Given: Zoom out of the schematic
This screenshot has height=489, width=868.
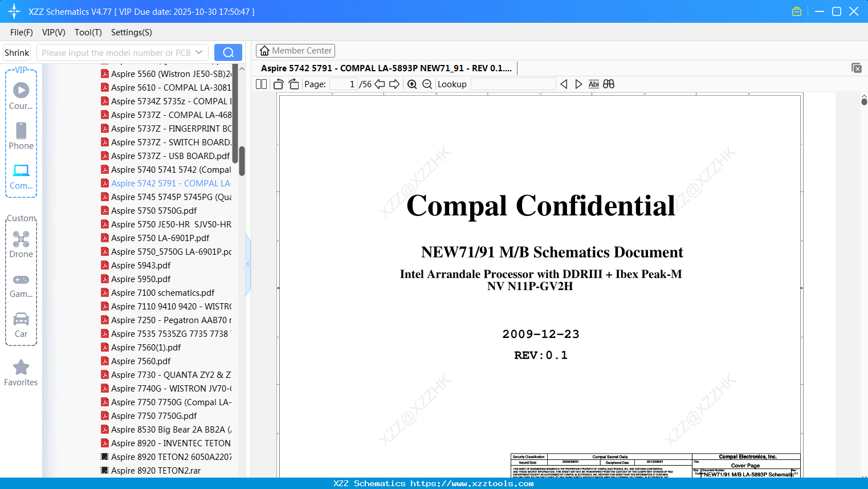Looking at the screenshot, I should pyautogui.click(x=427, y=84).
